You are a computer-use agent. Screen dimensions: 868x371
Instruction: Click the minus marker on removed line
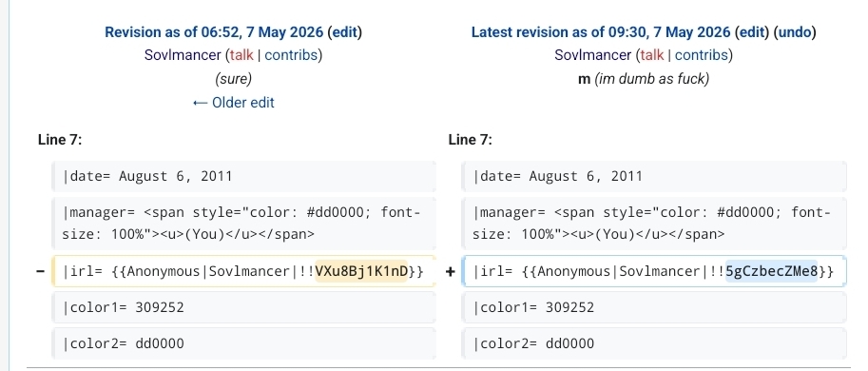click(41, 271)
